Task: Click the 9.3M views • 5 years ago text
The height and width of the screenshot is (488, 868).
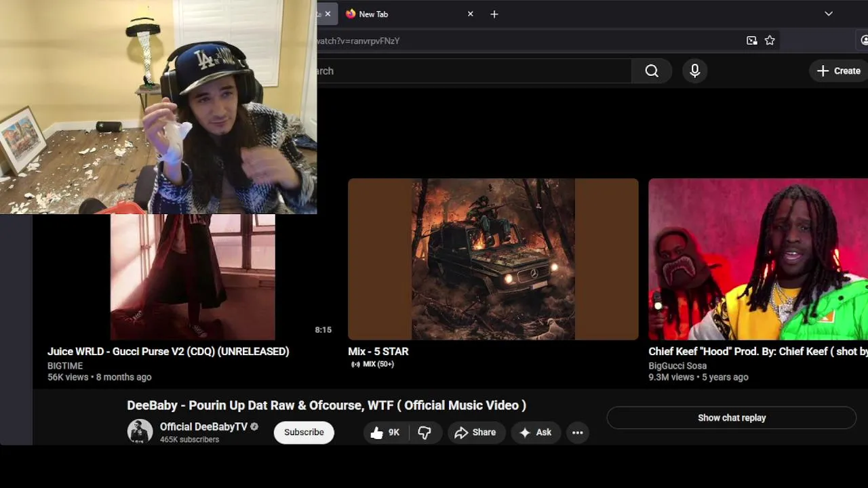Action: 698,377
